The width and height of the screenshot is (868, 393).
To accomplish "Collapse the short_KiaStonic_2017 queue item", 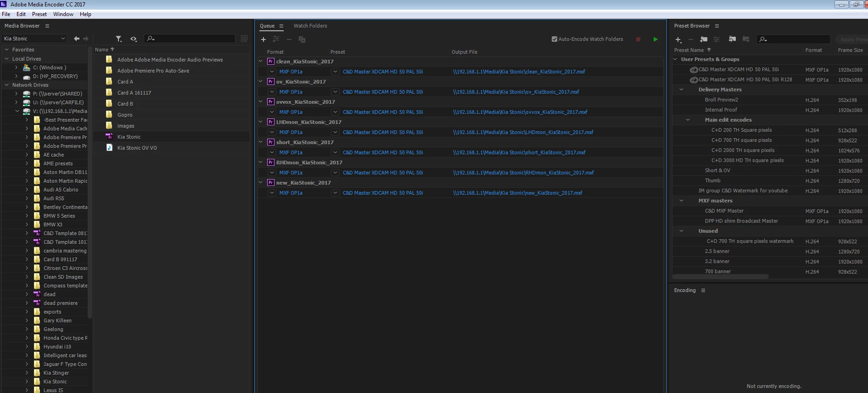I will (x=261, y=142).
